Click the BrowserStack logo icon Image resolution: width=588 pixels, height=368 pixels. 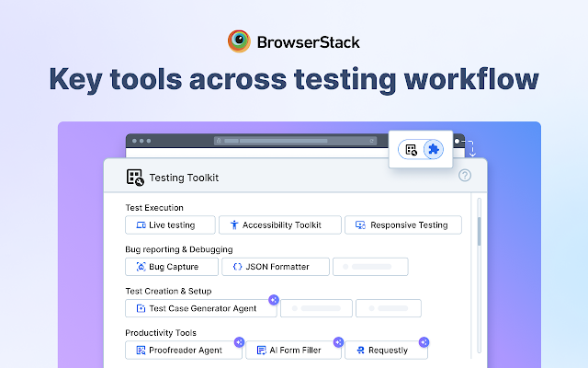click(239, 41)
